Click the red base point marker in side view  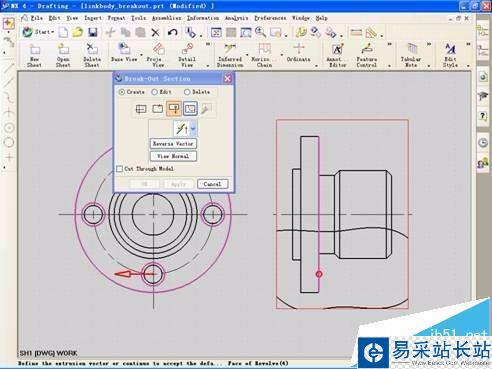319,274
